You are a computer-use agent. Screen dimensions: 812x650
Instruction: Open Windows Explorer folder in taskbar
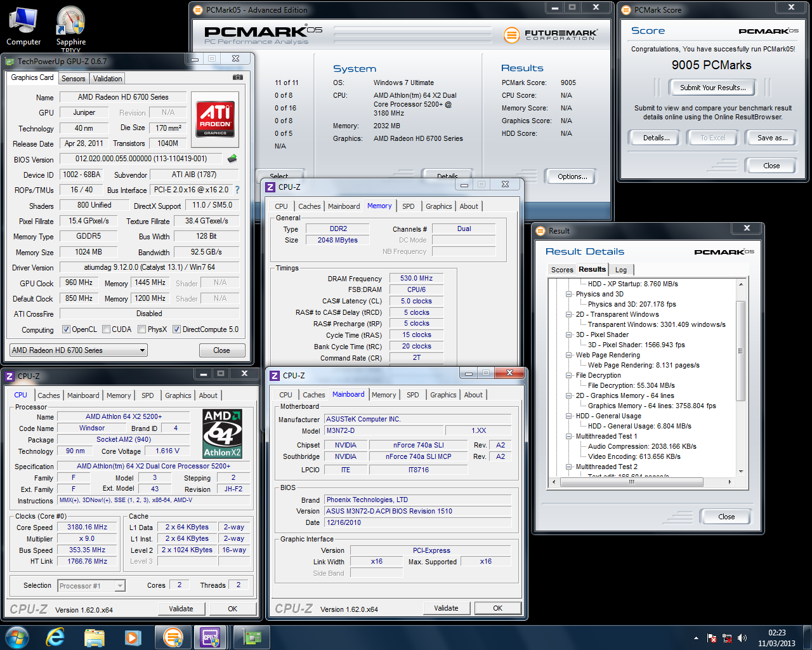94,637
